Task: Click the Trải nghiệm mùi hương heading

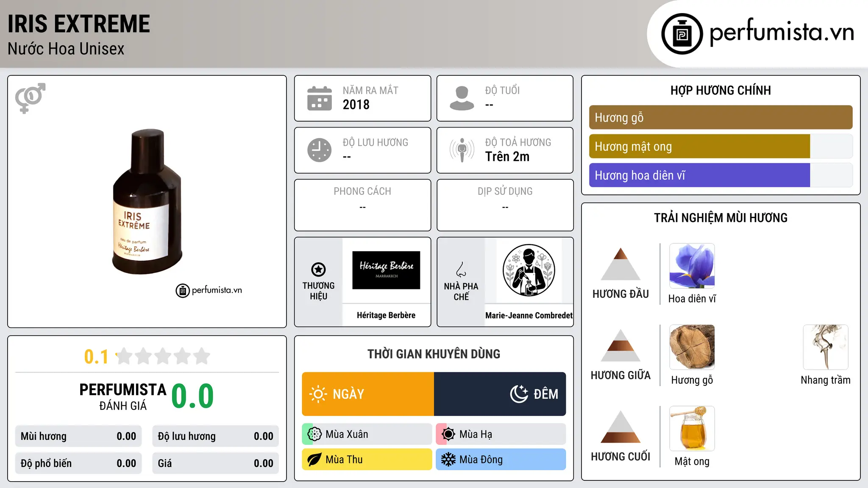Action: 721,218
